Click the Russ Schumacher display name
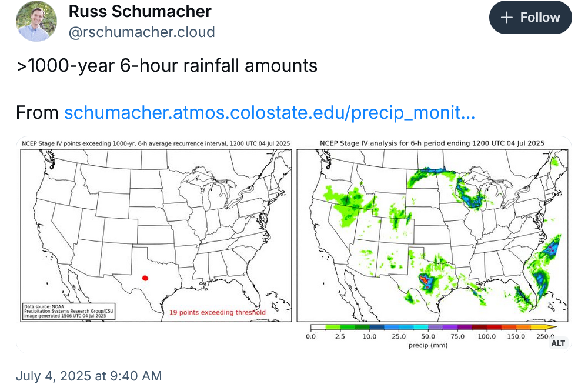 140,11
